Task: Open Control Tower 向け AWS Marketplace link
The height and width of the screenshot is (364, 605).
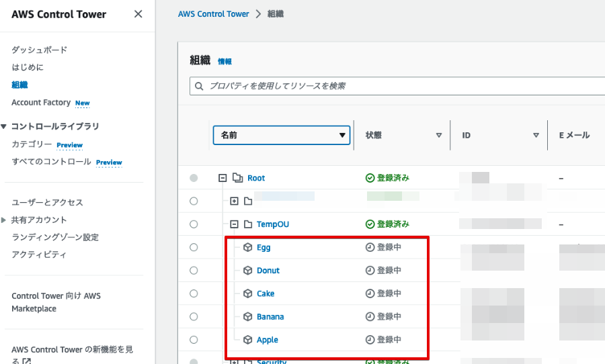Action: click(56, 302)
